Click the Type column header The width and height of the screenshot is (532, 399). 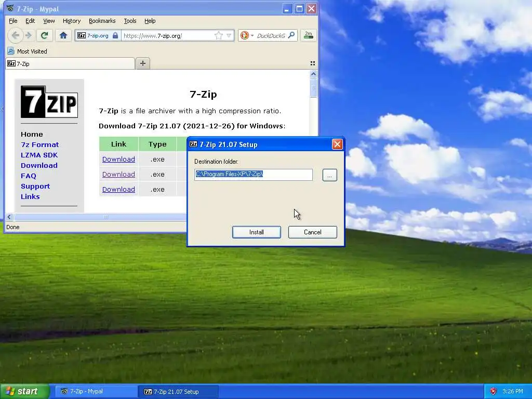click(157, 144)
